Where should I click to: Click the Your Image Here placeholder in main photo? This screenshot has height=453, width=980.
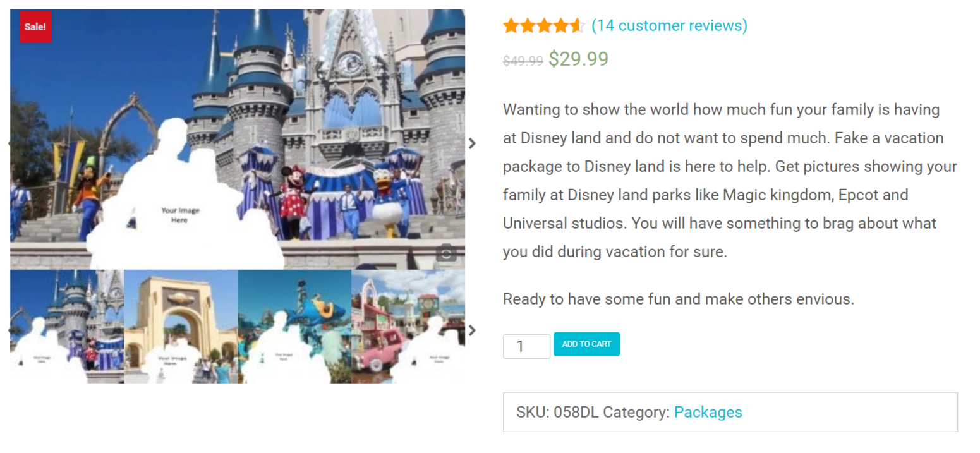click(x=180, y=215)
